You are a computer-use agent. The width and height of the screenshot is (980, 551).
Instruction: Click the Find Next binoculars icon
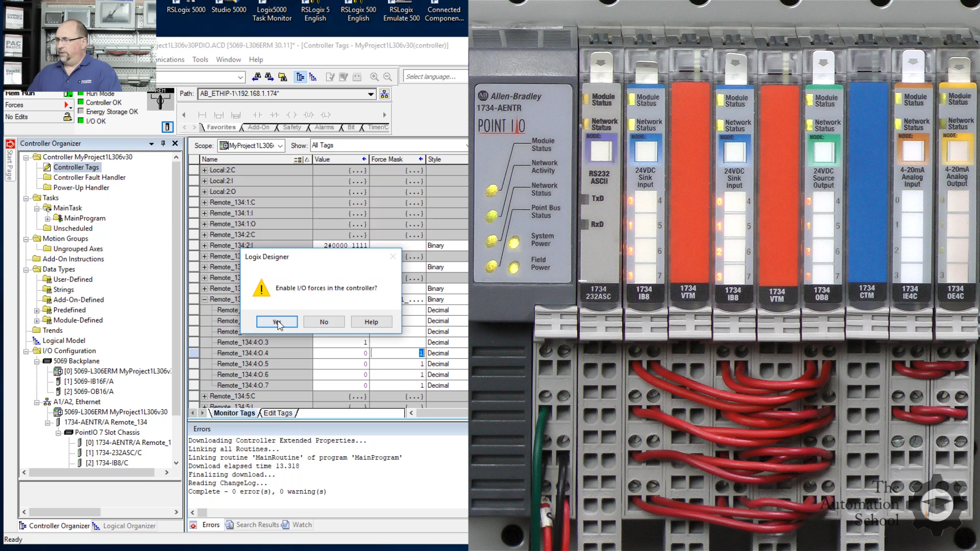click(x=269, y=77)
